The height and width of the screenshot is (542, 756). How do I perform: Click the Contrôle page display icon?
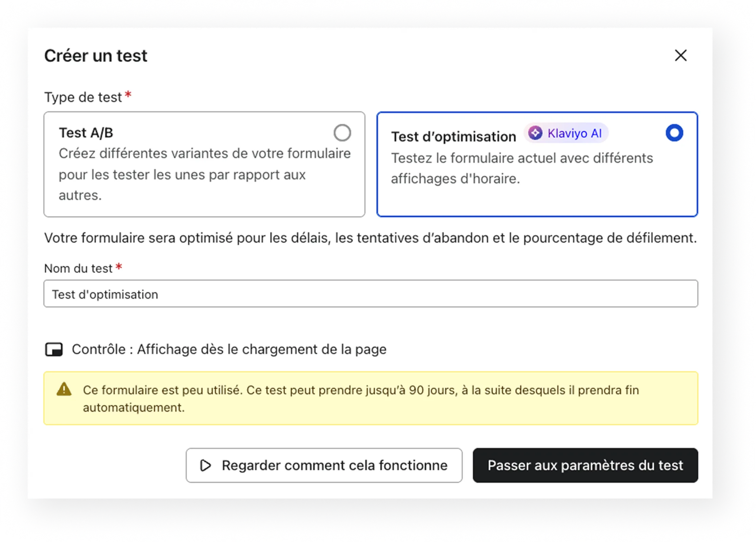(x=54, y=349)
